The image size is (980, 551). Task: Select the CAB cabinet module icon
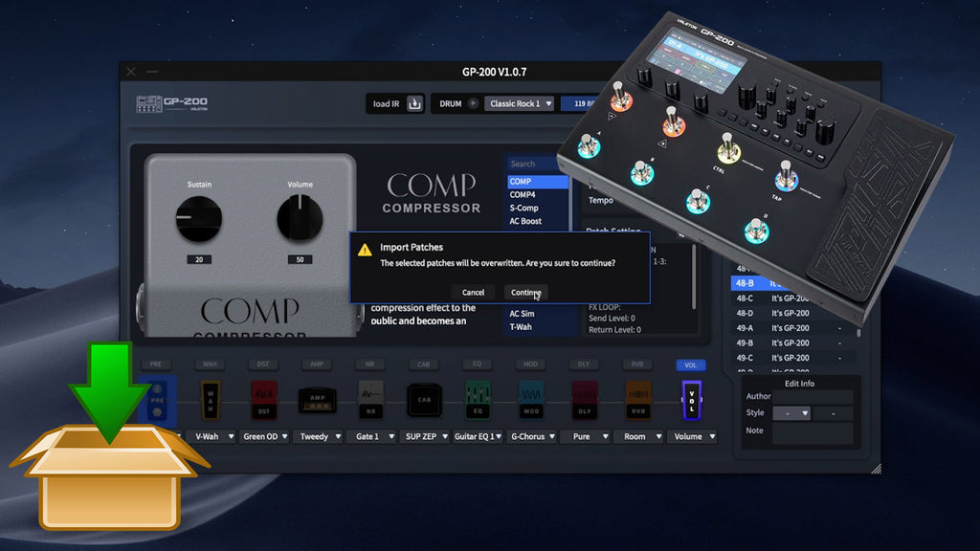point(423,400)
